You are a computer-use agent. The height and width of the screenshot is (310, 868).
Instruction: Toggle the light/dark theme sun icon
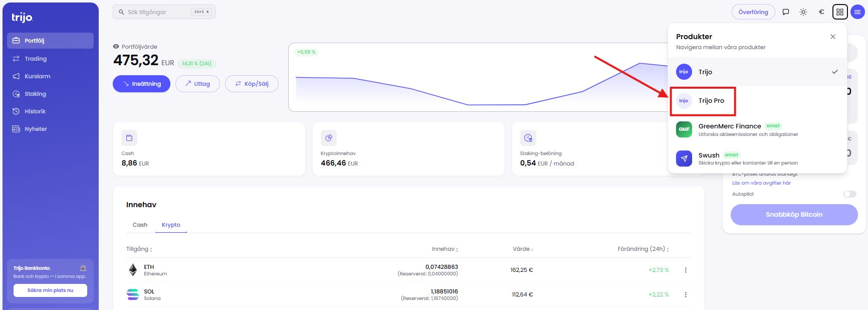pyautogui.click(x=803, y=12)
